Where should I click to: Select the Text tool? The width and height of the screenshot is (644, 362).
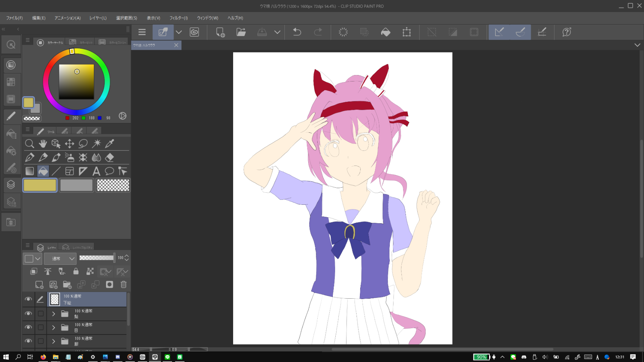tap(96, 171)
